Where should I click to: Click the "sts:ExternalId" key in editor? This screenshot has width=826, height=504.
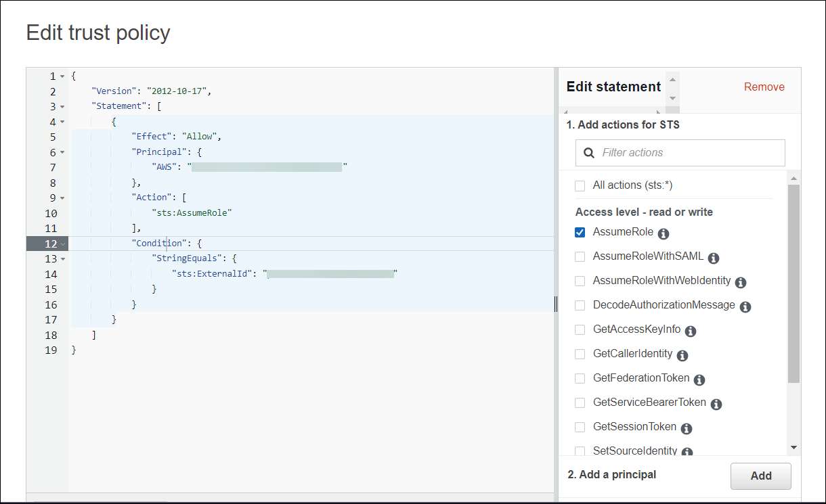213,273
